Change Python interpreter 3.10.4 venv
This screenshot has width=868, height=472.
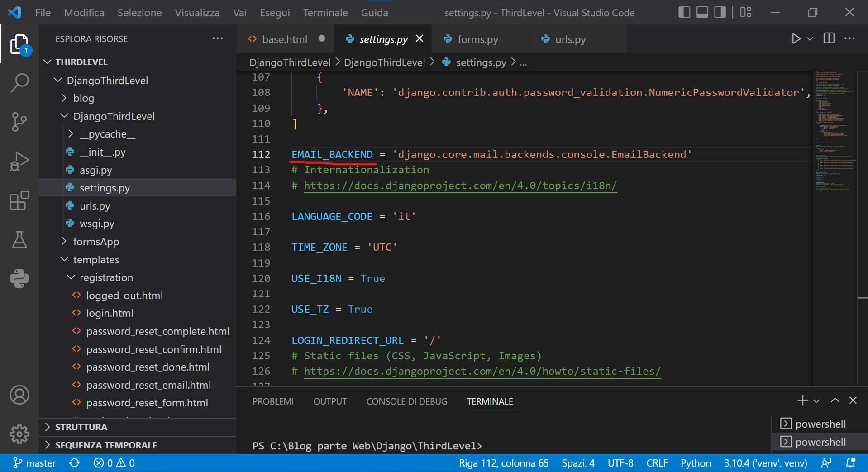[765, 463]
